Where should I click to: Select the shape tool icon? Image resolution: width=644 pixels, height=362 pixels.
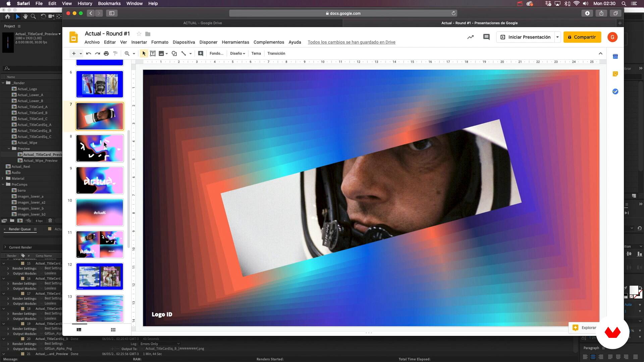[x=174, y=53]
